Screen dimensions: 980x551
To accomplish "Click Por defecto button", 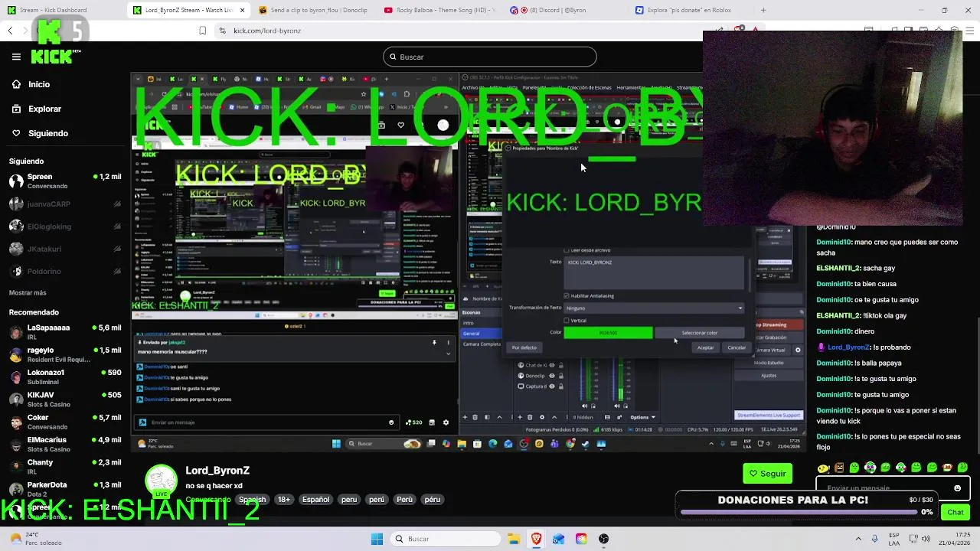I will [524, 347].
